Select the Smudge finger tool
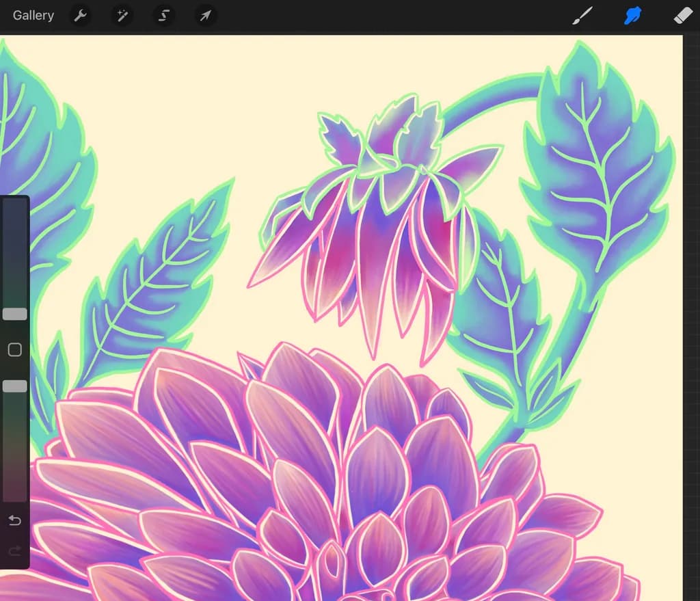The height and width of the screenshot is (601, 700). (633, 16)
